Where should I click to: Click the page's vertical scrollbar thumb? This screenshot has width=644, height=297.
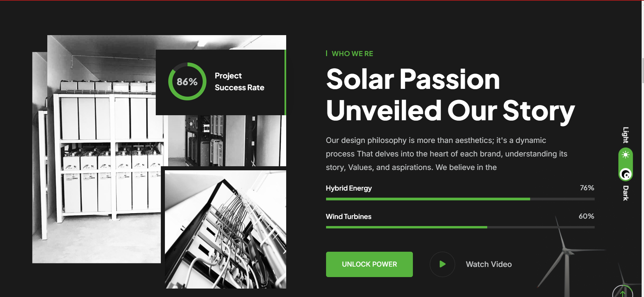[643, 70]
